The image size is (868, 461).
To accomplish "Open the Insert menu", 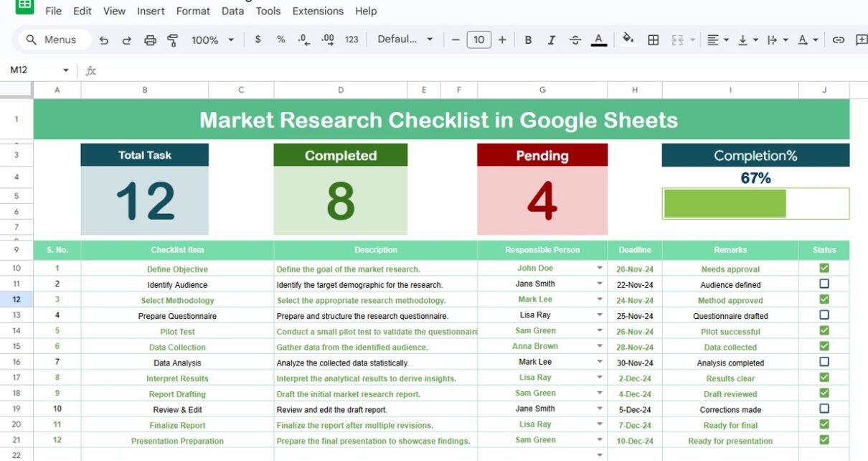I will [151, 11].
